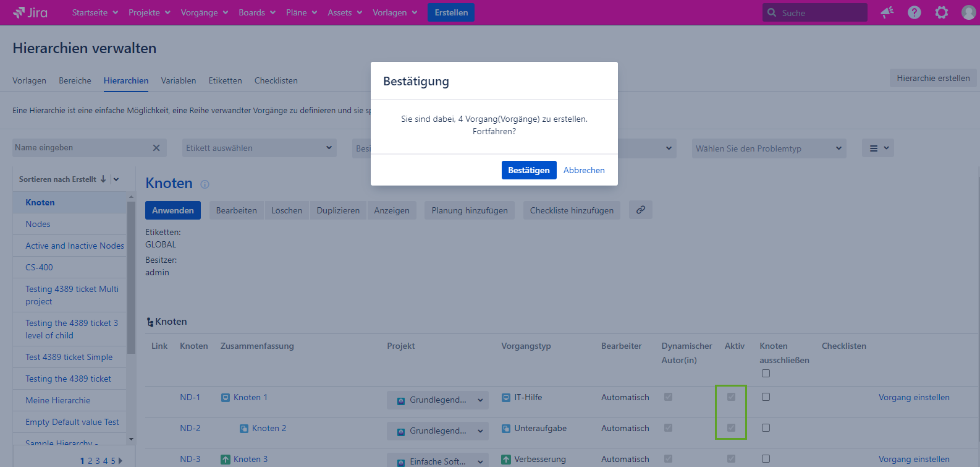The image size is (980, 467).
Task: Clear the name filter with X icon
Action: pos(156,148)
